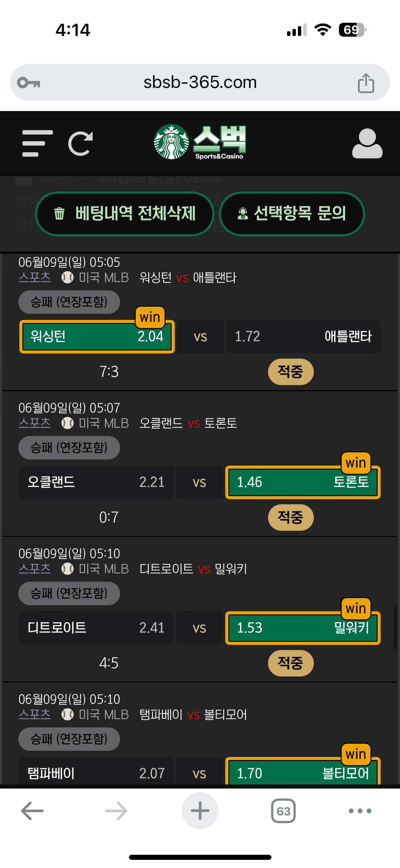Click 선택항목 문의 button
Image resolution: width=400 pixels, height=868 pixels.
coord(292,214)
